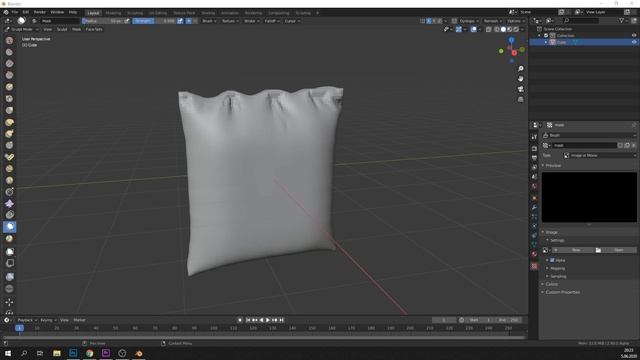Image resolution: width=640 pixels, height=360 pixels.
Task: Open the Texture properties checker tab icon
Action: click(x=534, y=266)
